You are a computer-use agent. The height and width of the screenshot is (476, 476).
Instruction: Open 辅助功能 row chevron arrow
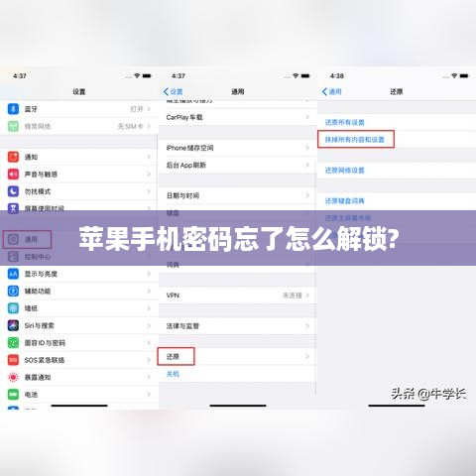[149, 291]
